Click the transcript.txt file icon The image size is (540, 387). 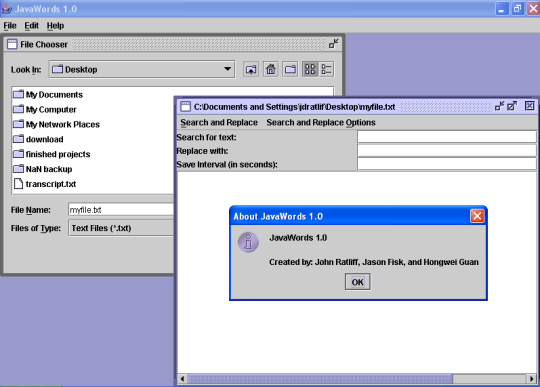(18, 184)
